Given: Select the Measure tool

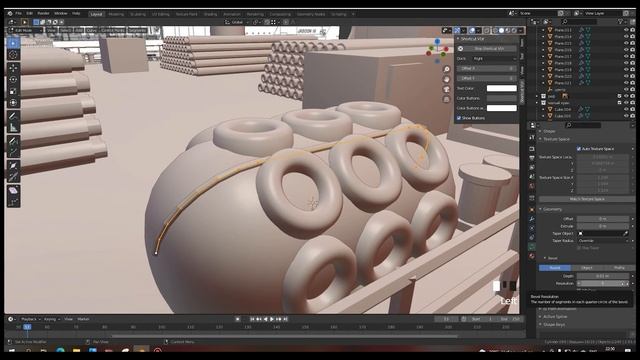Looking at the screenshot, I should click(x=13, y=128).
